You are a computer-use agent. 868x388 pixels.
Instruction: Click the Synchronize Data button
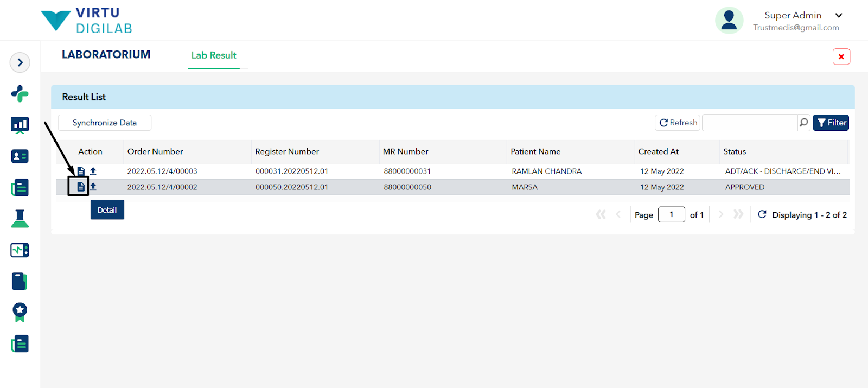coord(105,123)
